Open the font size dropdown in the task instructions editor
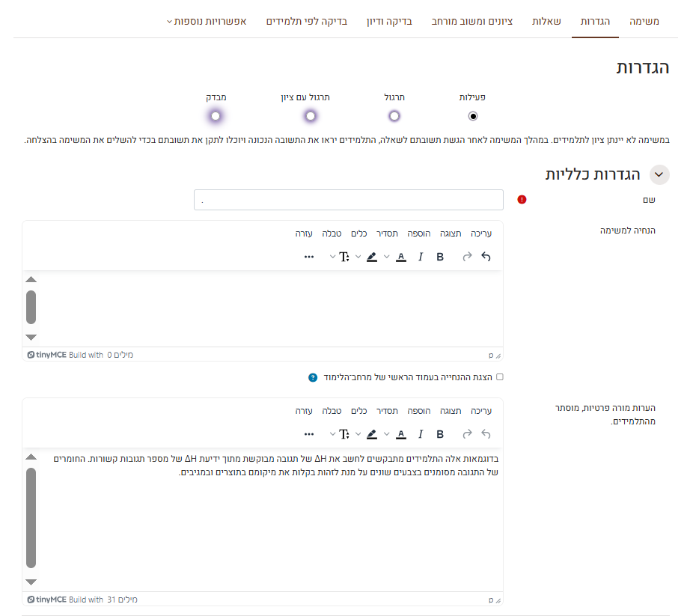693x616 pixels. pyautogui.click(x=340, y=257)
